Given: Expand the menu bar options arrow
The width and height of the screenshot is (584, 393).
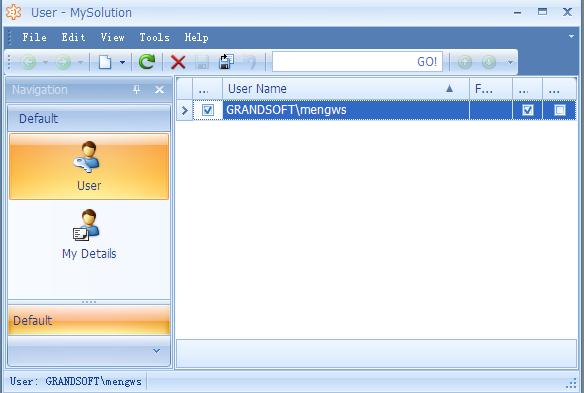Looking at the screenshot, I should click(x=571, y=37).
